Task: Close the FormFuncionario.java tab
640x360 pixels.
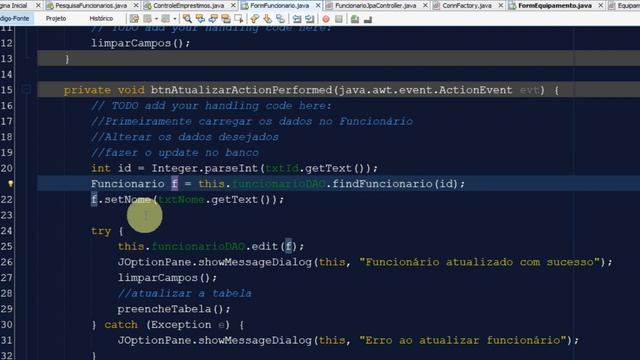Action: tap(318, 5)
